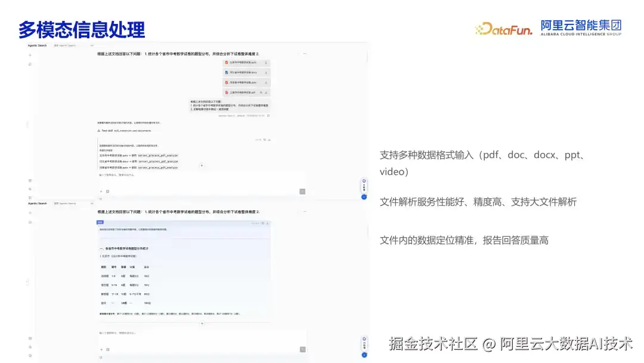Open the 上海市中考数学试卷.pdf file chip
This screenshot has width=644, height=363.
(246, 93)
